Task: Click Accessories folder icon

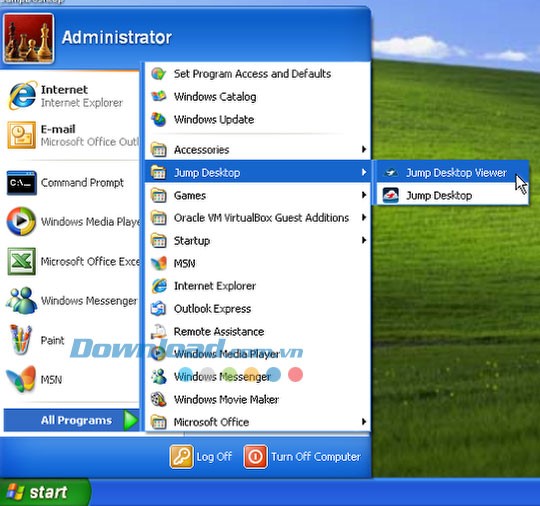Action: (x=159, y=149)
